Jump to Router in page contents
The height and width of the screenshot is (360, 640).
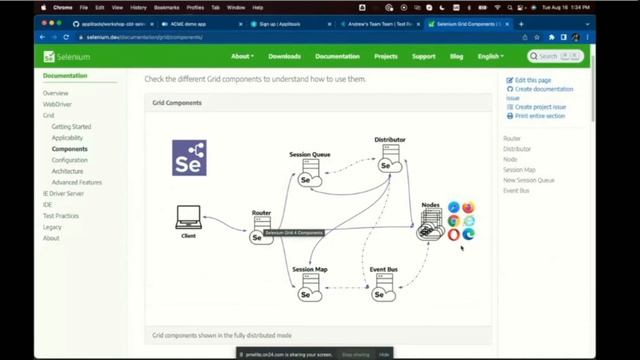click(511, 138)
